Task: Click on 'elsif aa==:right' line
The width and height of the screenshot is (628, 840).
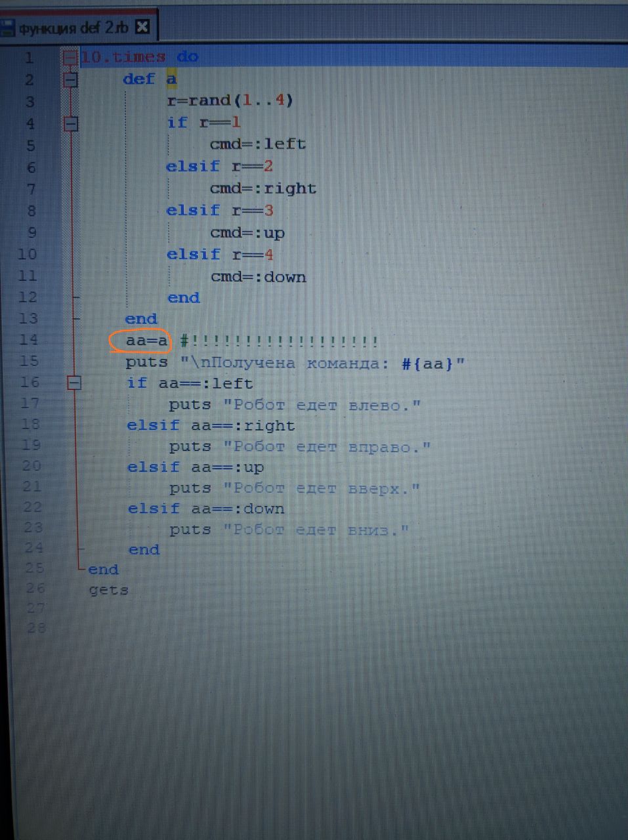Action: pos(211,425)
